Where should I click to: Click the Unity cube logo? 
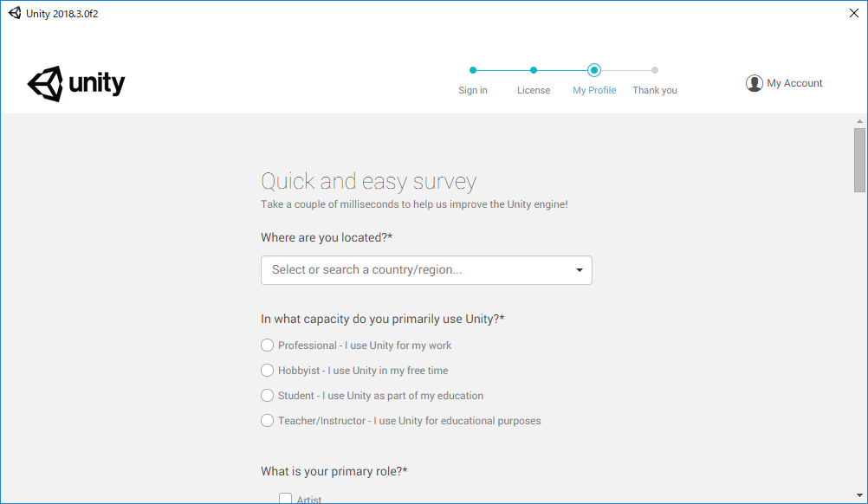point(44,84)
